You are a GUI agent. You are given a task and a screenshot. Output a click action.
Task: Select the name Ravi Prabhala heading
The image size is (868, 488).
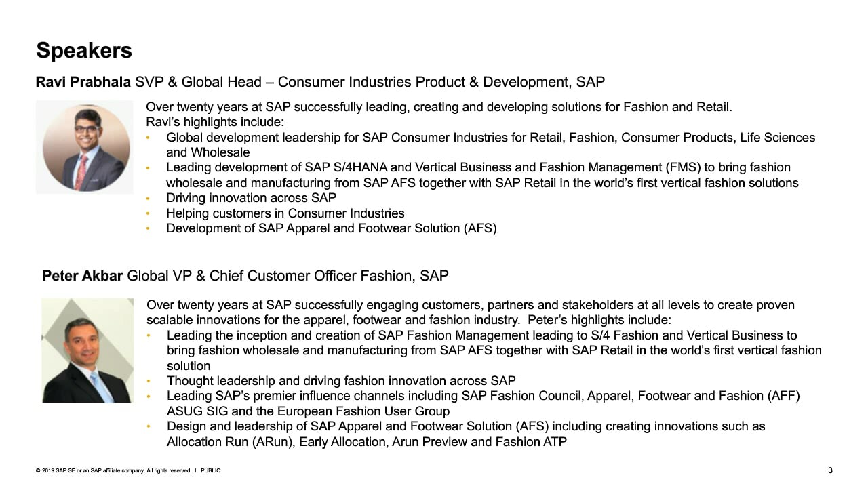coord(83,83)
